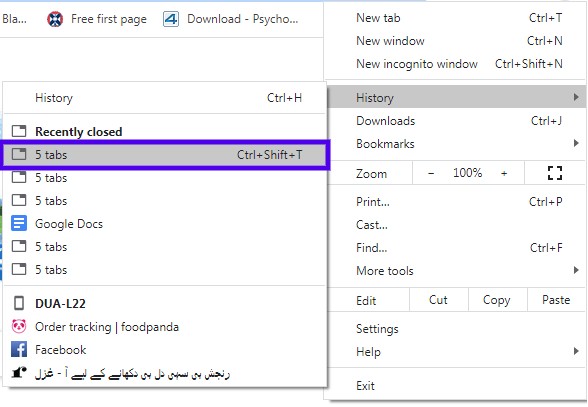
Task: Open the Facebook icon entry
Action: click(x=19, y=350)
